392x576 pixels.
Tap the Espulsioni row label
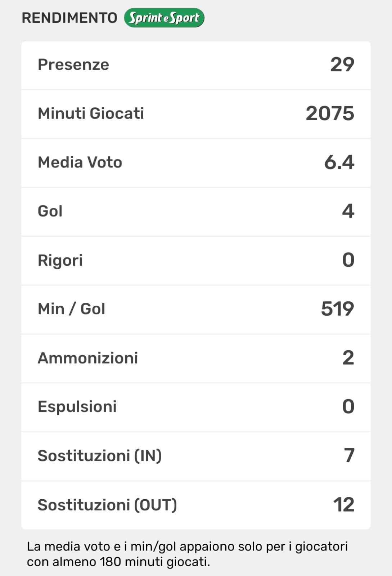77,407
